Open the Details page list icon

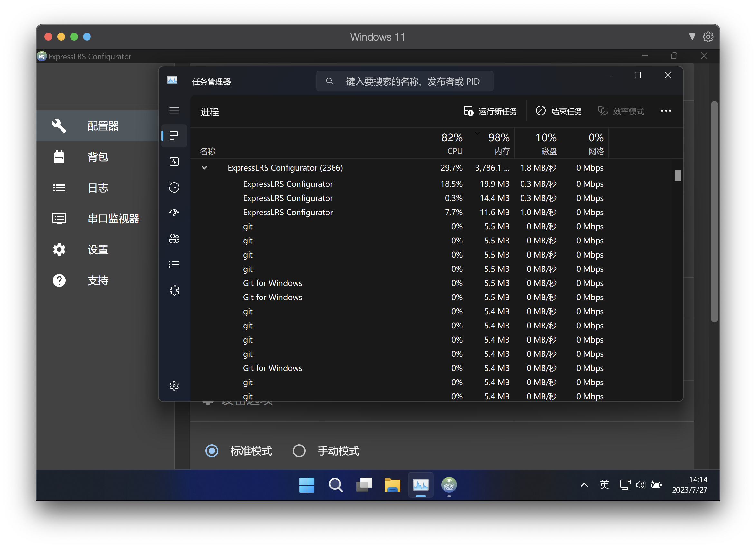tap(174, 265)
